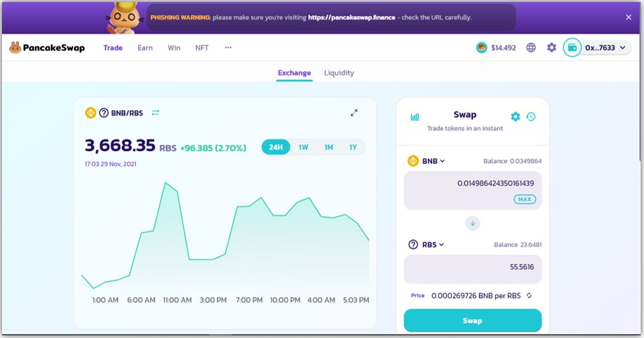Image resolution: width=644 pixels, height=338 pixels.
Task: Click the BNB balance 0.0349864 text
Action: click(512, 161)
